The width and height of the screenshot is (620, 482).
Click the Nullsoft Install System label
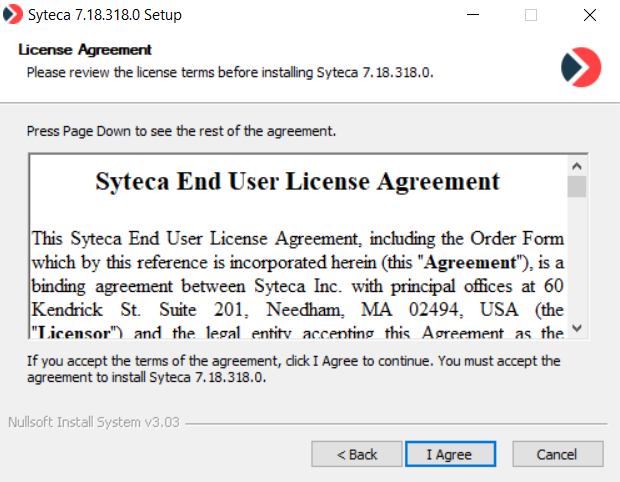[x=93, y=422]
